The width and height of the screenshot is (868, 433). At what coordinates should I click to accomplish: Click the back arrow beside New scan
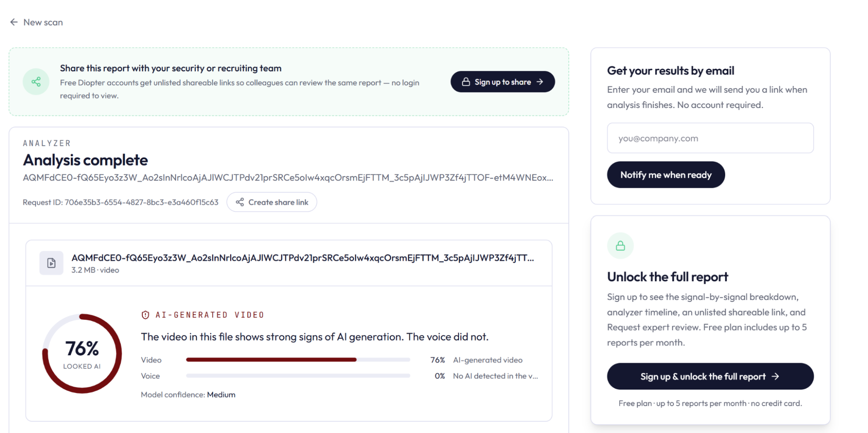[x=14, y=22]
